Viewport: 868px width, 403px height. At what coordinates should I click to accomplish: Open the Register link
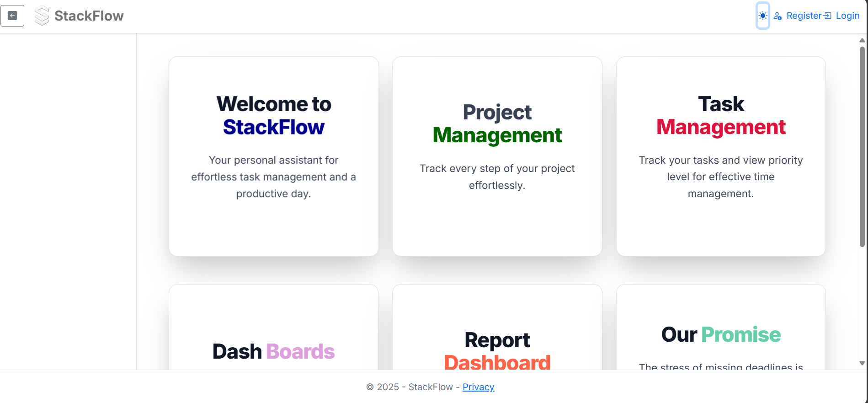click(804, 16)
